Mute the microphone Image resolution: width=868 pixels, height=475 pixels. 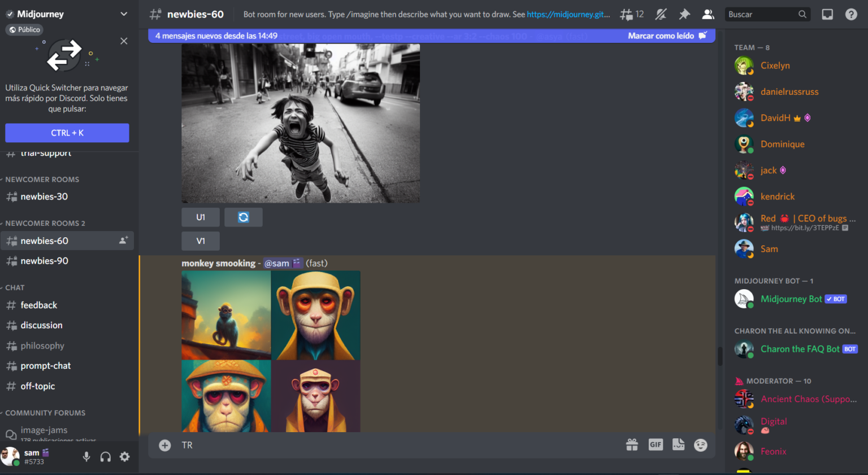point(86,457)
